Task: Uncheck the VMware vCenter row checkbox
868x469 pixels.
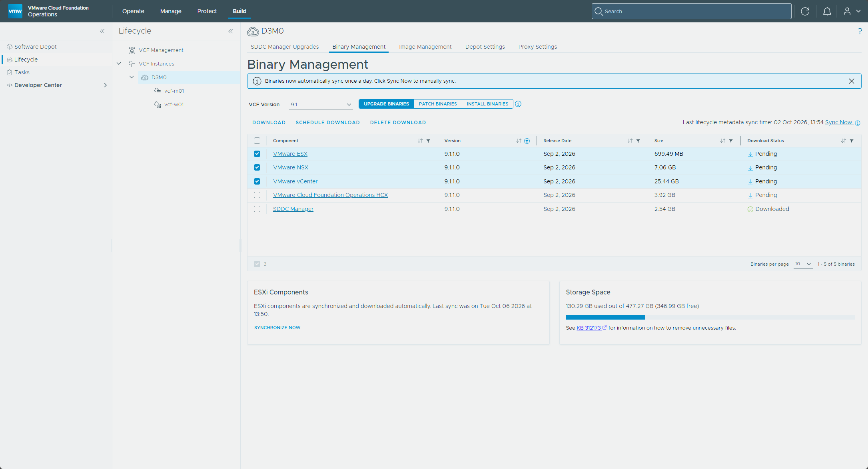Action: (257, 181)
